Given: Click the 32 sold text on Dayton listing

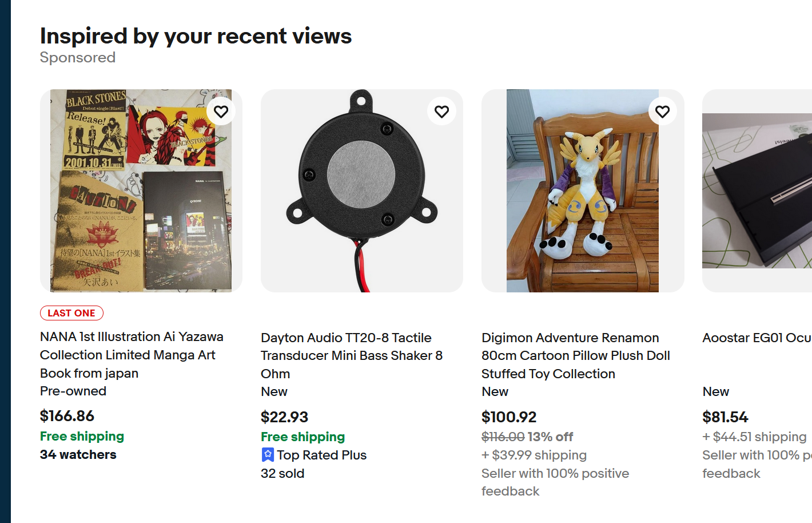Looking at the screenshot, I should (x=282, y=473).
